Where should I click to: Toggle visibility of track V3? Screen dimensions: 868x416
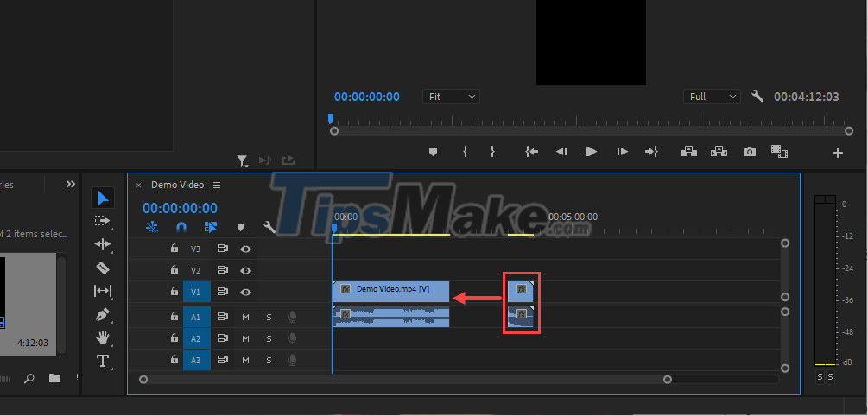(x=246, y=249)
